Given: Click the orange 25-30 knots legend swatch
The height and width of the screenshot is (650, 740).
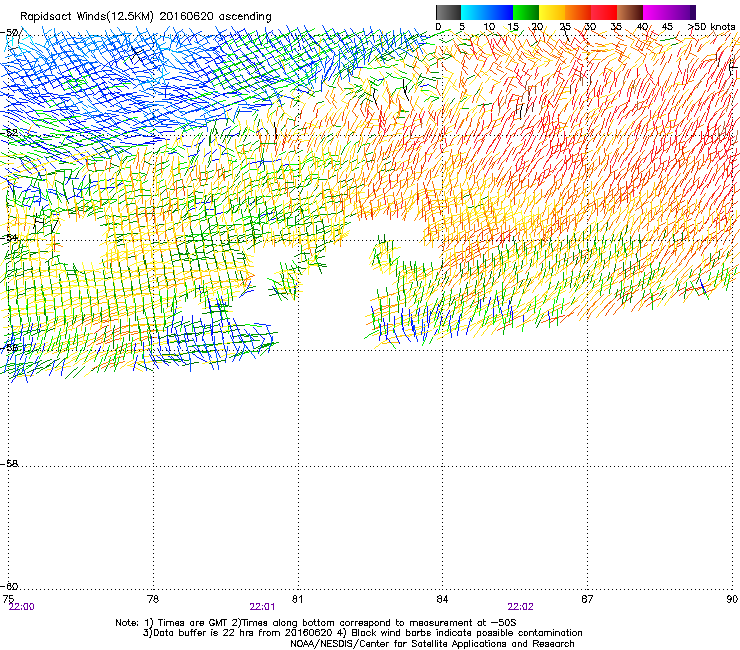Looking at the screenshot, I should (578, 12).
